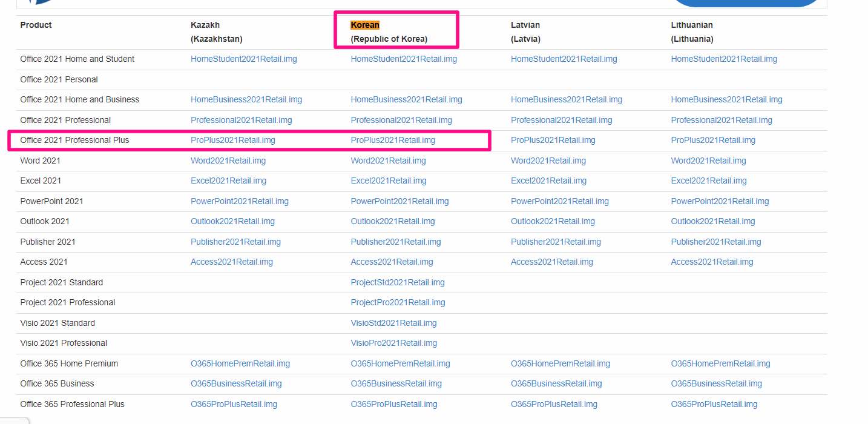
Task: Download Korean HomeStudent2021Retail.img
Action: point(404,59)
